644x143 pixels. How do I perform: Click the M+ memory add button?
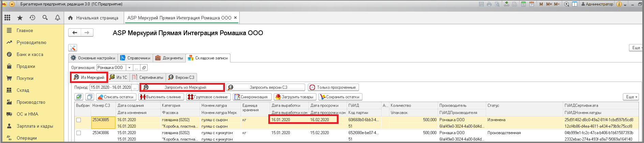pyautogui.click(x=549, y=4)
